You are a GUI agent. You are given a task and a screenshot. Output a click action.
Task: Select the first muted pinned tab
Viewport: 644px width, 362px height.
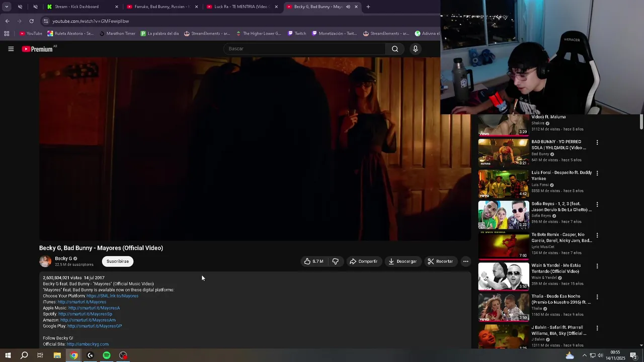tap(20, 7)
